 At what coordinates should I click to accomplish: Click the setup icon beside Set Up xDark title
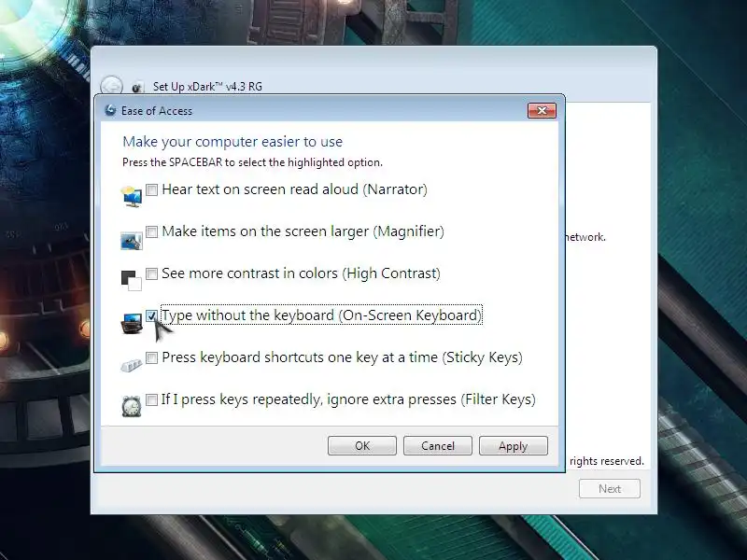(137, 87)
